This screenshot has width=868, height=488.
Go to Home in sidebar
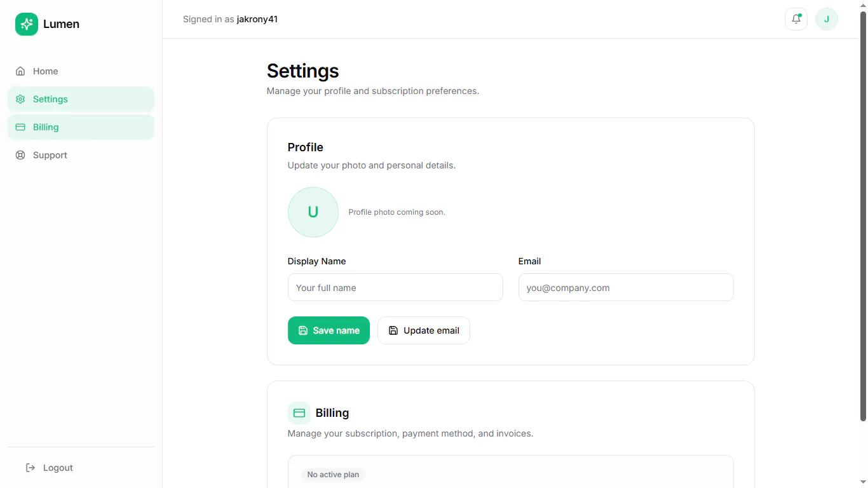(81, 71)
